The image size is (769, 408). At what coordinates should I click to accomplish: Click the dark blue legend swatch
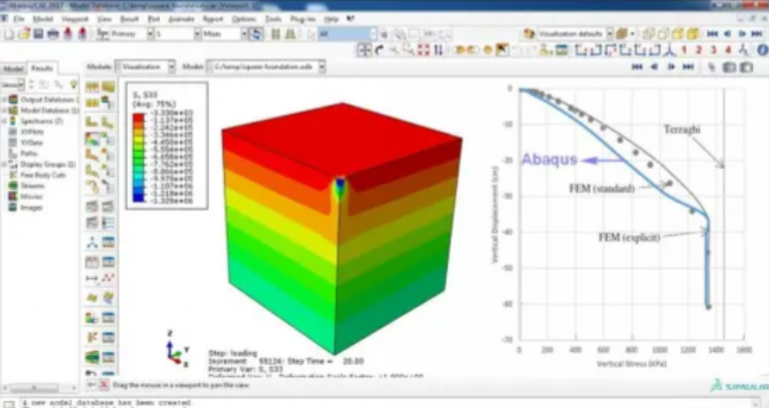click(x=139, y=198)
